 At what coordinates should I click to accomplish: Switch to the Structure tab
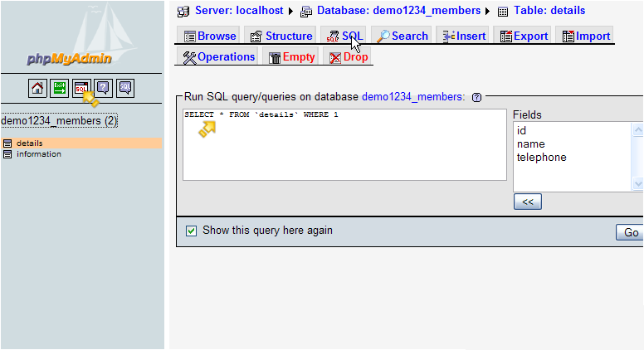pyautogui.click(x=281, y=36)
